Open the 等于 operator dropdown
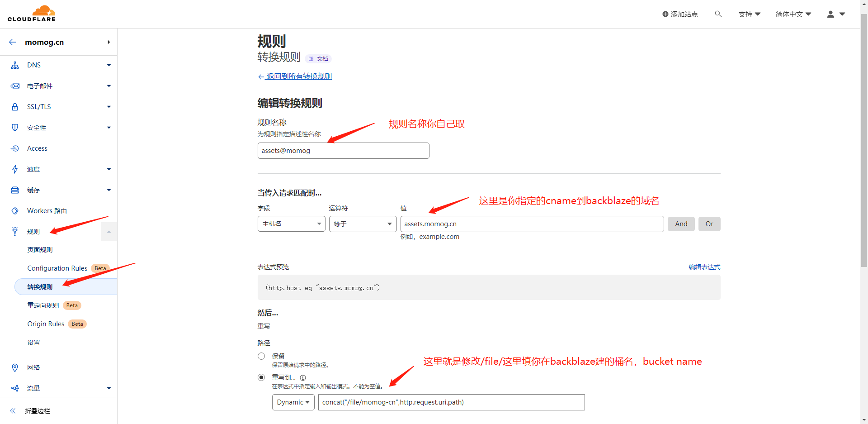This screenshot has width=868, height=424. click(363, 224)
